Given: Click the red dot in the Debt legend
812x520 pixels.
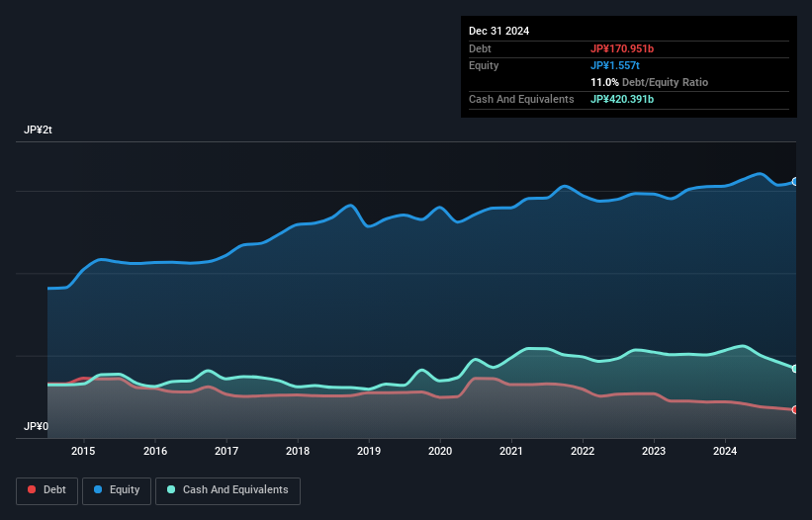Looking at the screenshot, I should (34, 489).
